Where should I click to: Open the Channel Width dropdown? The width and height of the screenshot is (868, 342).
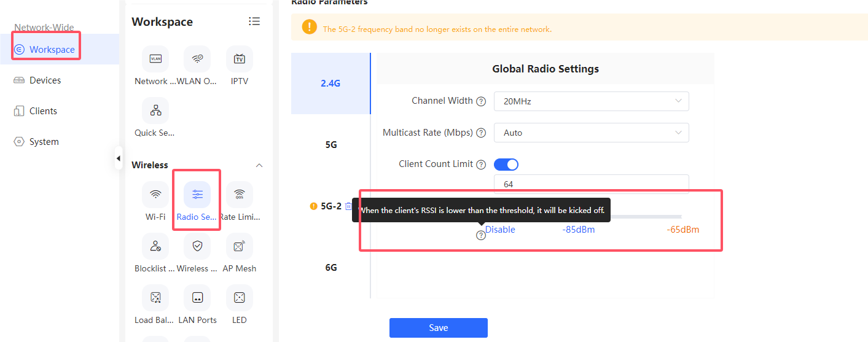pos(592,101)
